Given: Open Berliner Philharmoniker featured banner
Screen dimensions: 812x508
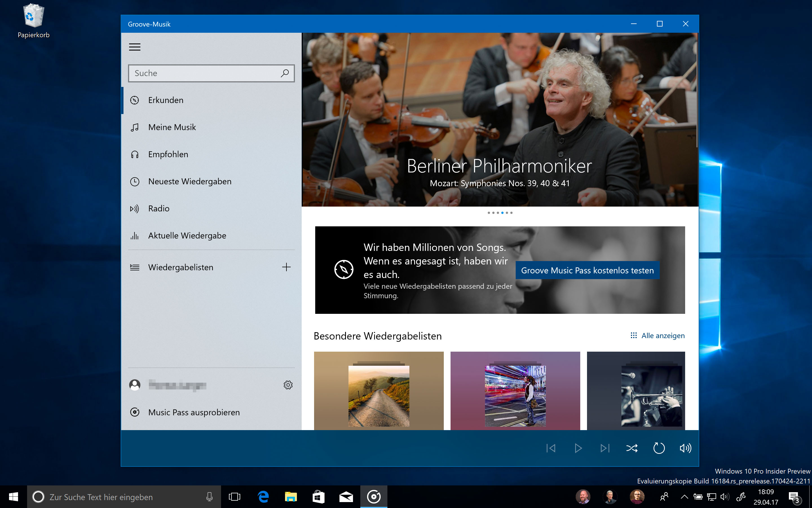Looking at the screenshot, I should [500, 120].
